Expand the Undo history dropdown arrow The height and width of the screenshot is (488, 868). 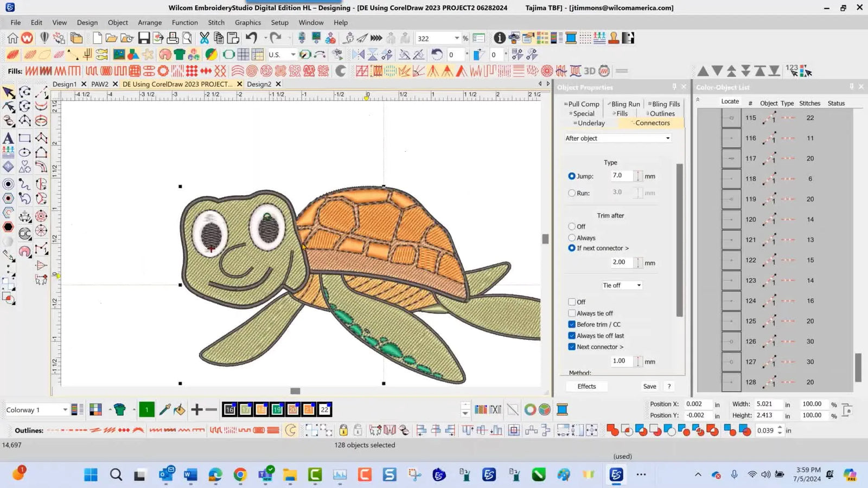(x=265, y=38)
